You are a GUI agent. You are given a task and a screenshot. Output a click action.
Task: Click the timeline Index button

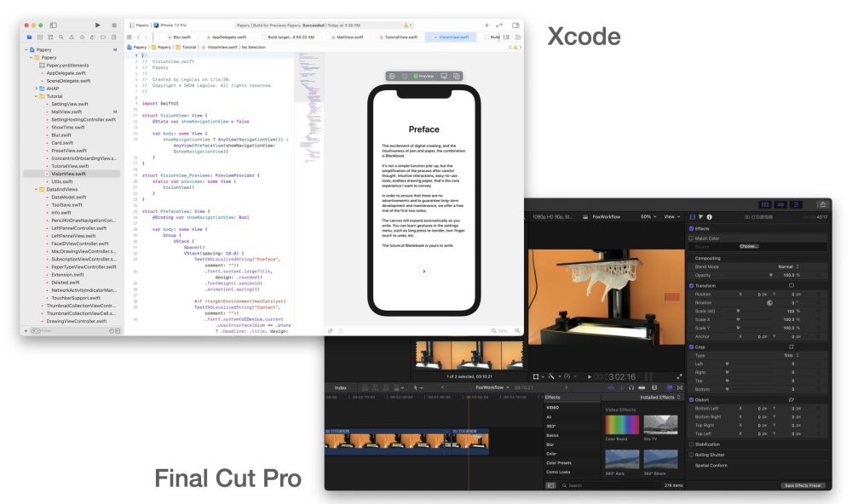(341, 387)
